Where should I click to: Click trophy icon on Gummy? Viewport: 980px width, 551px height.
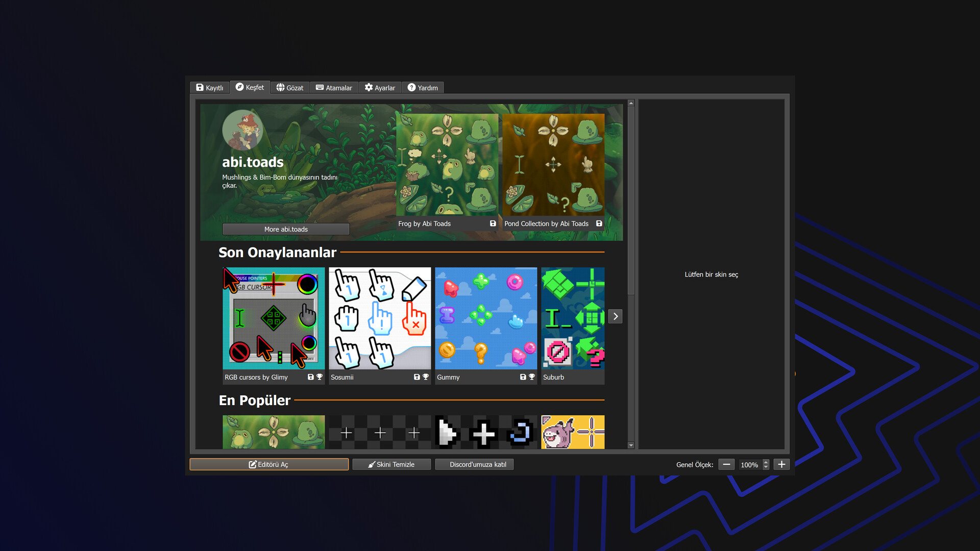(532, 377)
